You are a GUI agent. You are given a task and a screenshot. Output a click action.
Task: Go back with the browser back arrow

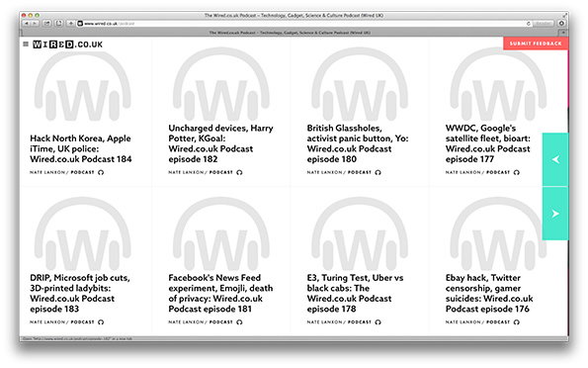(27, 24)
